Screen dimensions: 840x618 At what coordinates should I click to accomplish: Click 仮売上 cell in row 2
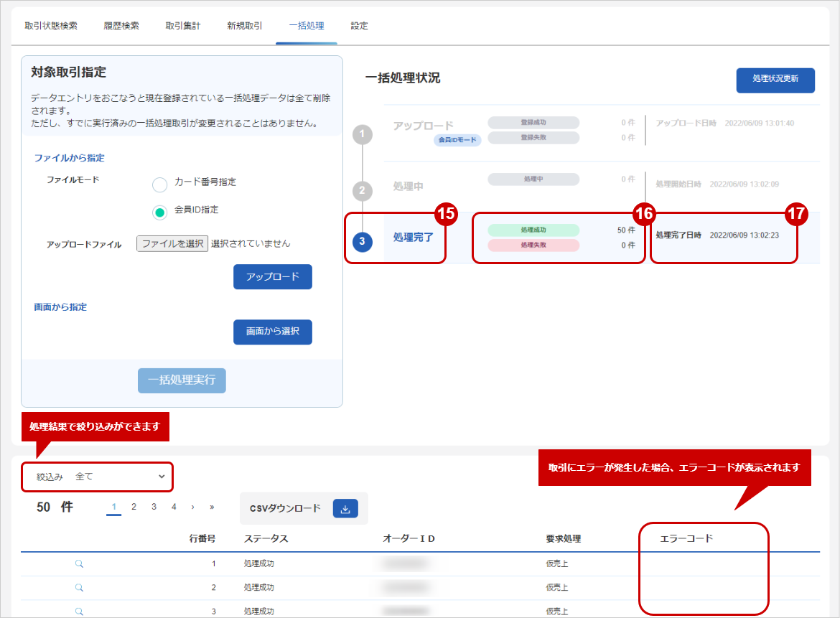(x=557, y=587)
